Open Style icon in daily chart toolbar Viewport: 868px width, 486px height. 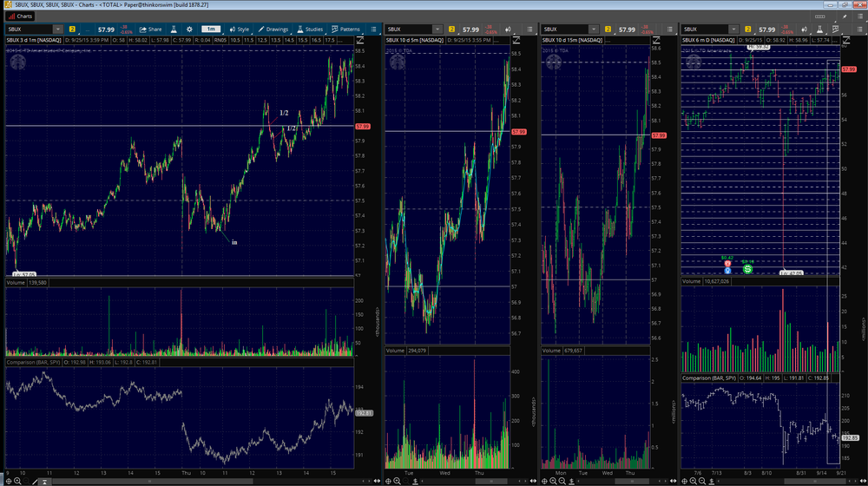click(805, 30)
